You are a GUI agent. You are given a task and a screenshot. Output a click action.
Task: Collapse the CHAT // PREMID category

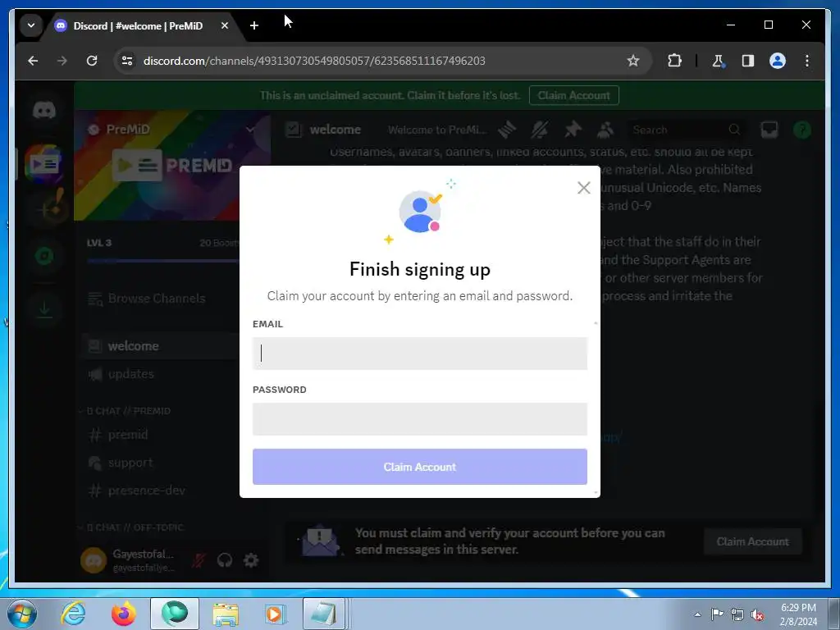[128, 411]
